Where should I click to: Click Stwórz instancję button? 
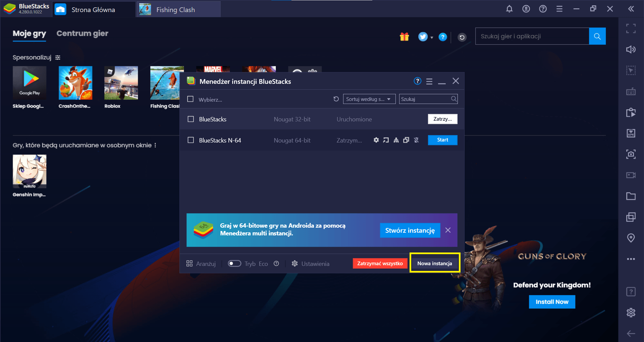(x=410, y=230)
